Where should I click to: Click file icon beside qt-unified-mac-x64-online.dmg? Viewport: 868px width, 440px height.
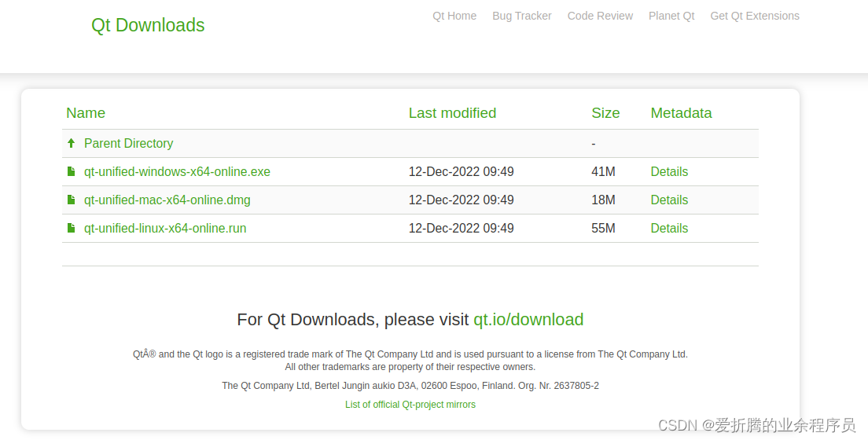coord(71,200)
